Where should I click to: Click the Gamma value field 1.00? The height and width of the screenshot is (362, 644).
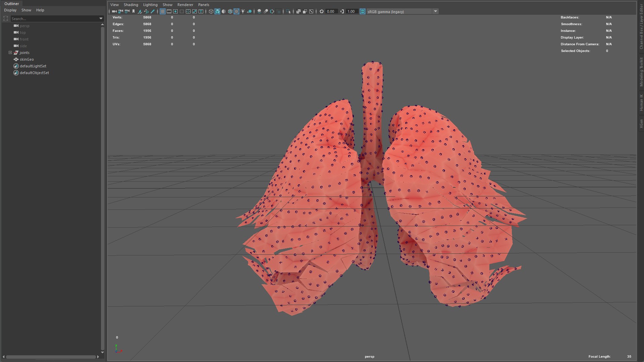click(x=352, y=11)
